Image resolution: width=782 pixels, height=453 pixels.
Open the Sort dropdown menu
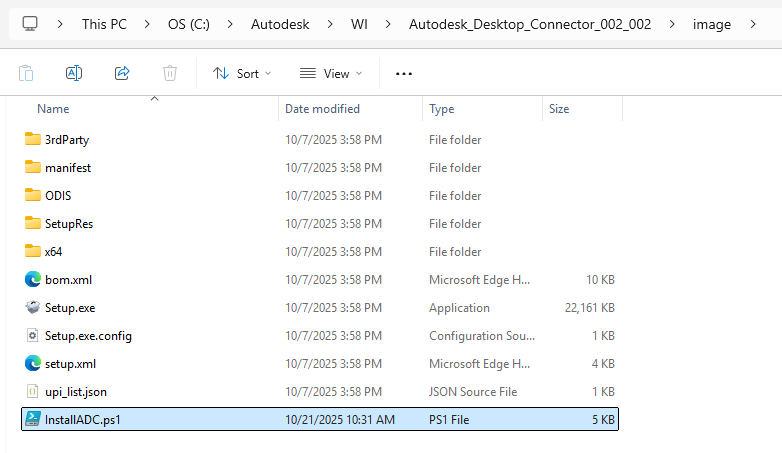pyautogui.click(x=236, y=73)
